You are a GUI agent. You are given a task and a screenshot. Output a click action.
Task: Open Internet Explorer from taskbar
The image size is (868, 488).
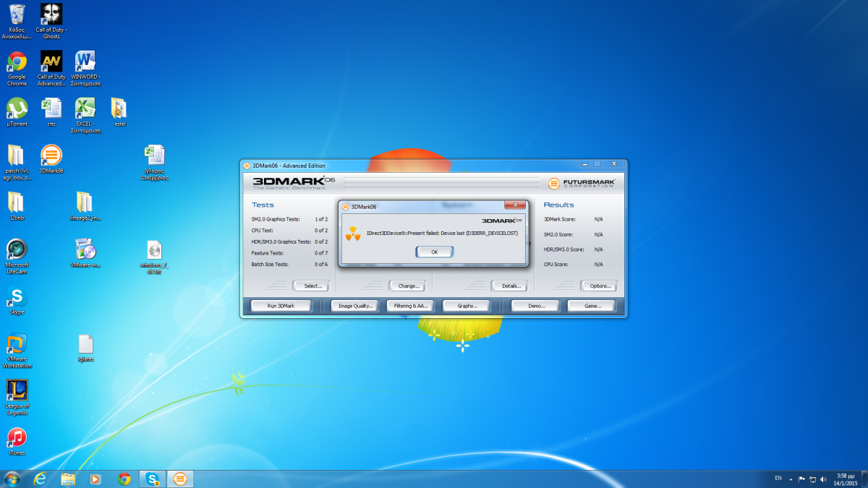point(40,479)
